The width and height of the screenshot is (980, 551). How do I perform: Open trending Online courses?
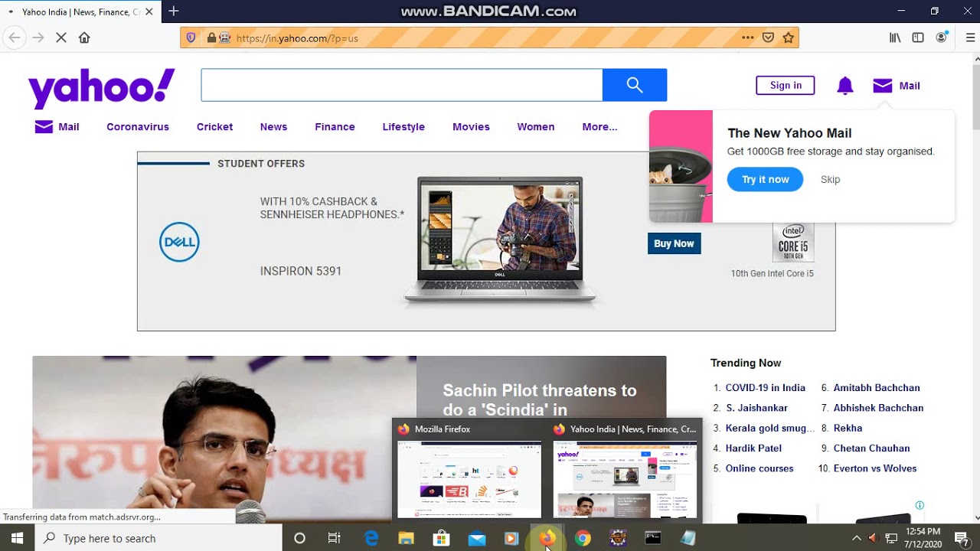pyautogui.click(x=759, y=468)
